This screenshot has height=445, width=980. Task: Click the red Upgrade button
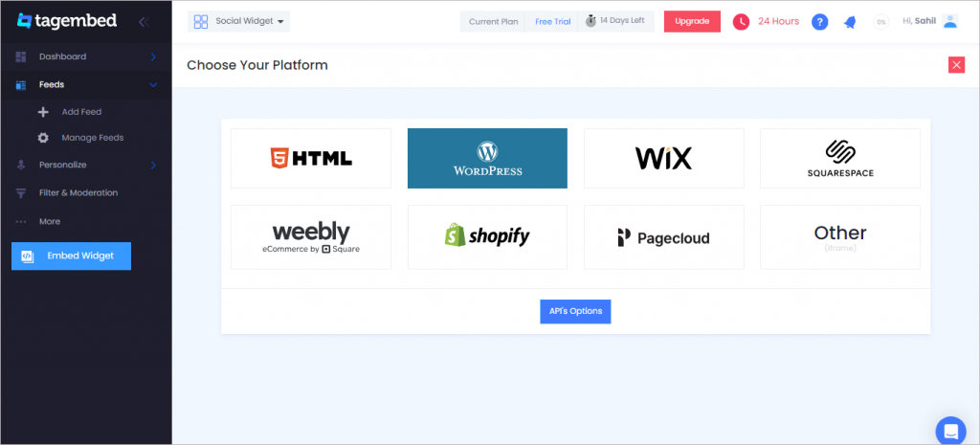pos(692,21)
